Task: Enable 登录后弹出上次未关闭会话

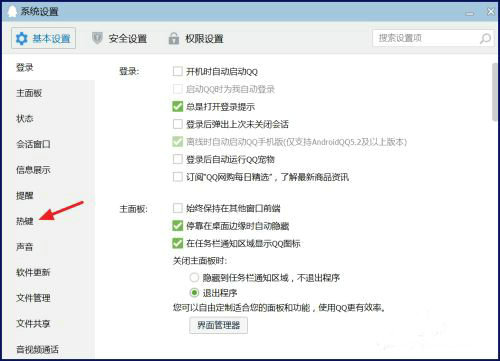Action: pyautogui.click(x=178, y=124)
